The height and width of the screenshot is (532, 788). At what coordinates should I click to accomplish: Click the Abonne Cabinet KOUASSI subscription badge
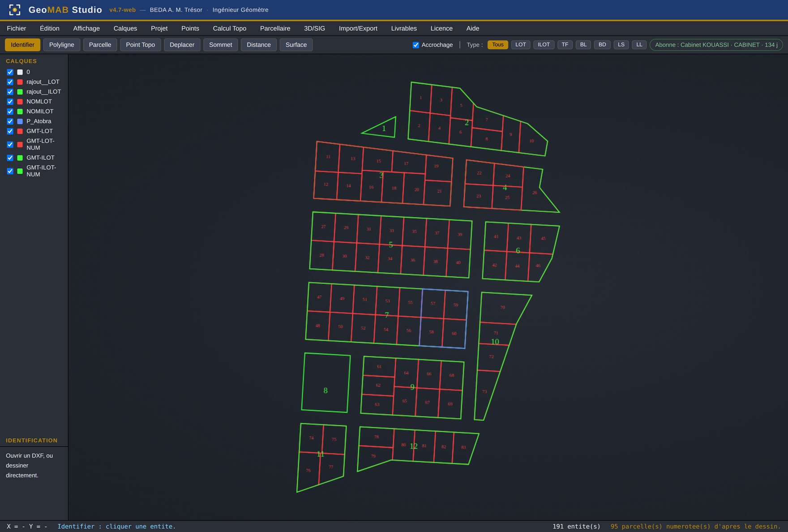(x=716, y=45)
